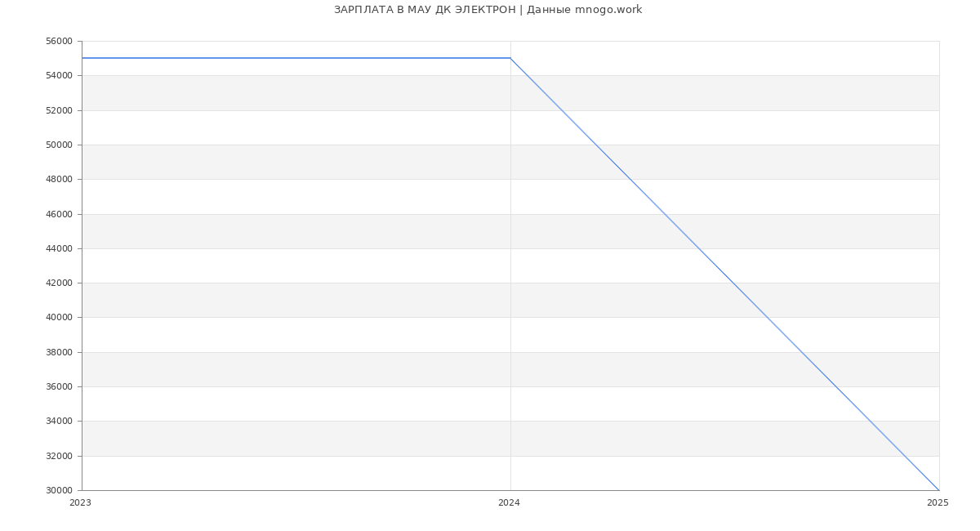Select the line's bend point at 2024
Screen dimensions: 980x531
pyautogui.click(x=510, y=58)
